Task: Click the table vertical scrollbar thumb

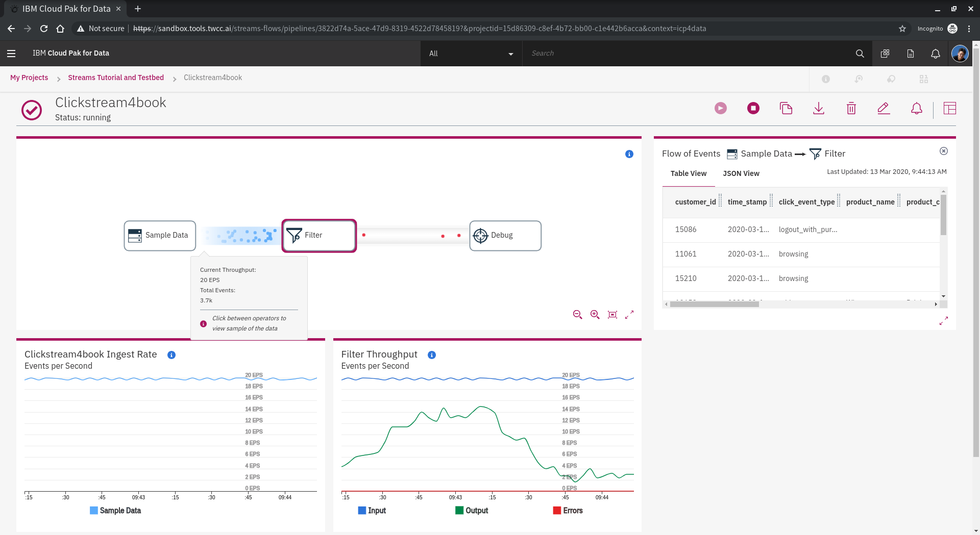Action: 943,215
